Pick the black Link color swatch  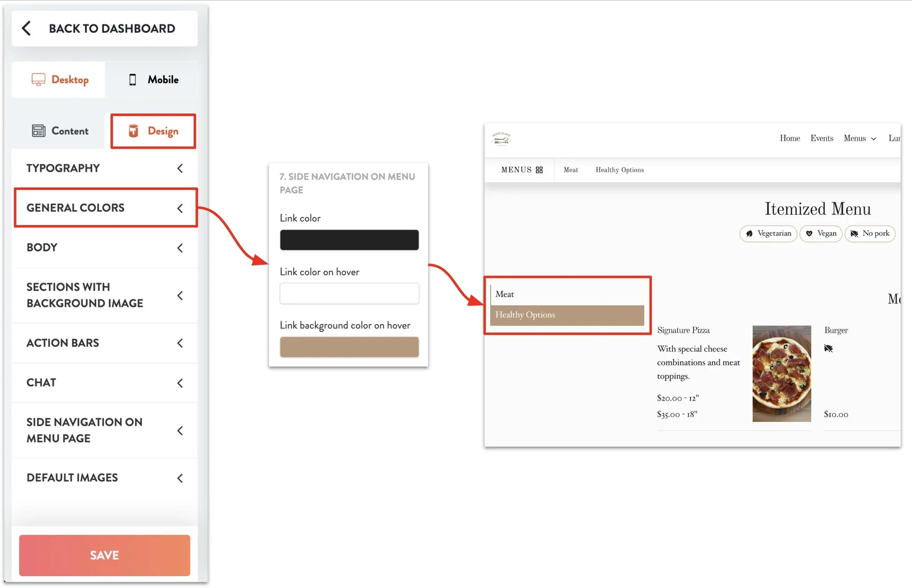point(349,240)
